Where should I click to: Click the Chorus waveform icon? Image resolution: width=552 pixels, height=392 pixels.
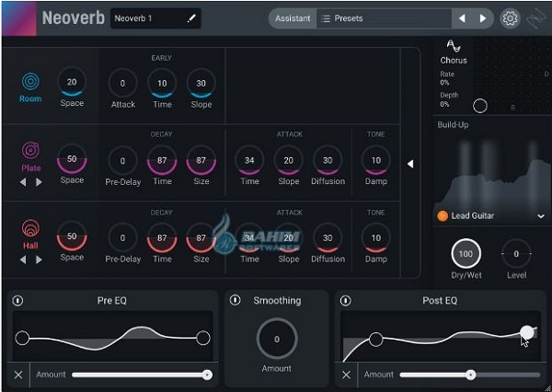click(x=454, y=46)
